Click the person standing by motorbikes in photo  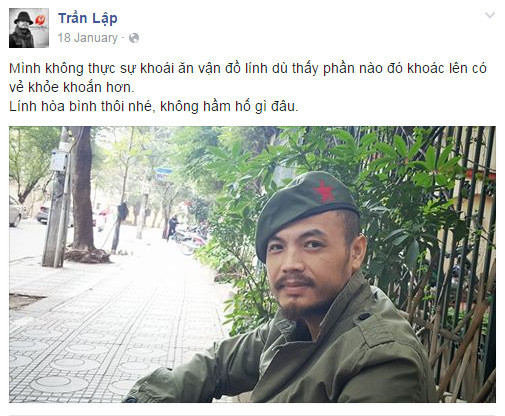172,227
